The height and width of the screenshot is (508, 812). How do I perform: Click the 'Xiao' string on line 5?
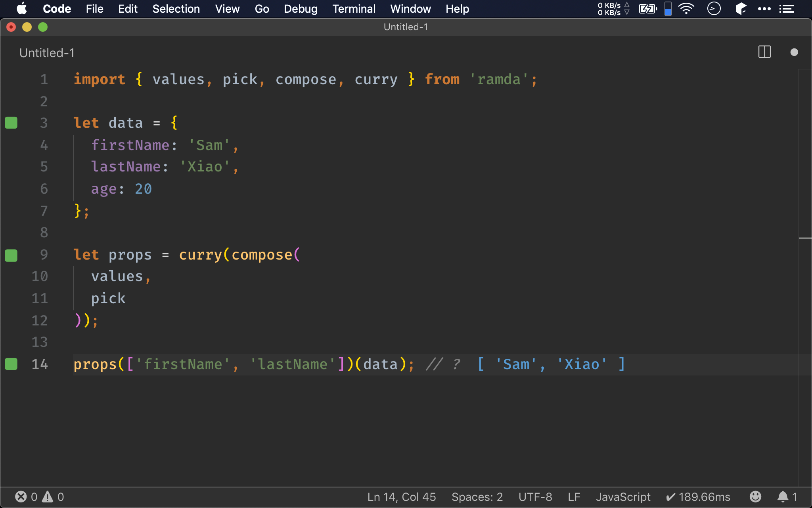click(x=205, y=167)
